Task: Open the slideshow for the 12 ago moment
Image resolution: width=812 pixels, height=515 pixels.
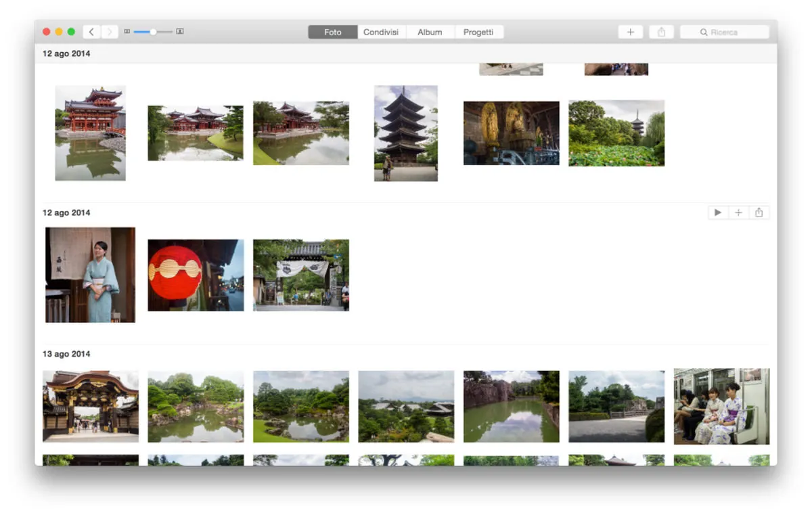Action: (x=717, y=212)
